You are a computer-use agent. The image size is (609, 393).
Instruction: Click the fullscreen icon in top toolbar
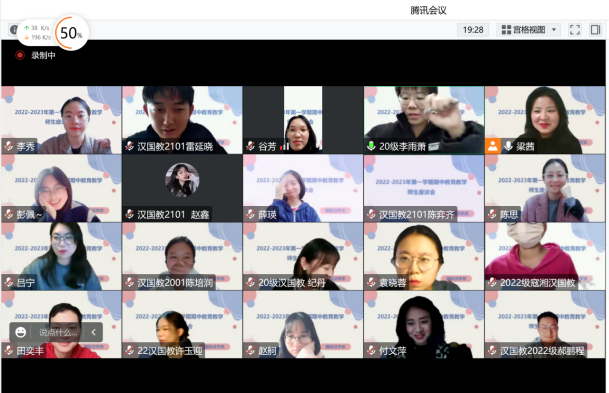(x=574, y=30)
